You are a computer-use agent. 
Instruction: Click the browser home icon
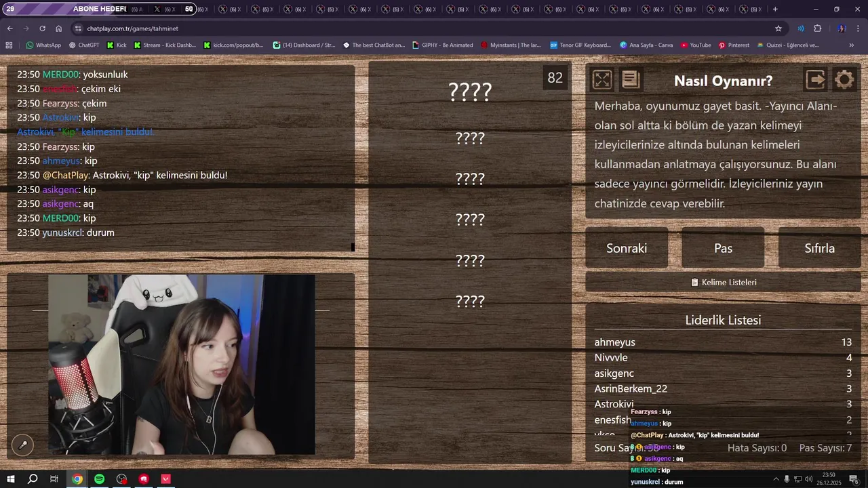tap(58, 28)
